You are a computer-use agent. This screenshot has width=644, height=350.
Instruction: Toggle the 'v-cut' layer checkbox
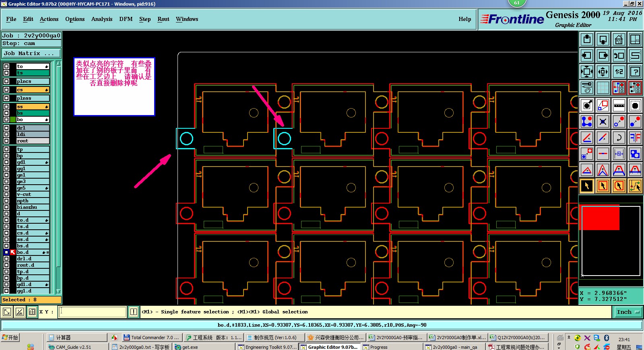point(6,194)
